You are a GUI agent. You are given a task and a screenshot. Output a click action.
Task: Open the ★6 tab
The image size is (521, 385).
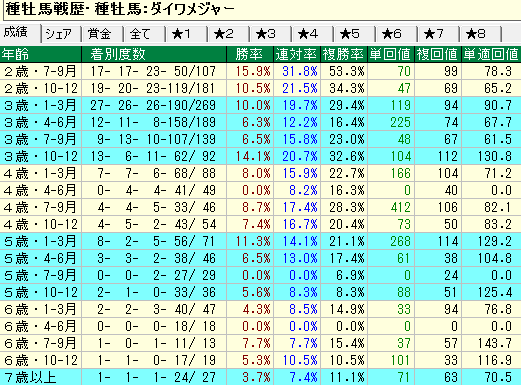pos(397,34)
